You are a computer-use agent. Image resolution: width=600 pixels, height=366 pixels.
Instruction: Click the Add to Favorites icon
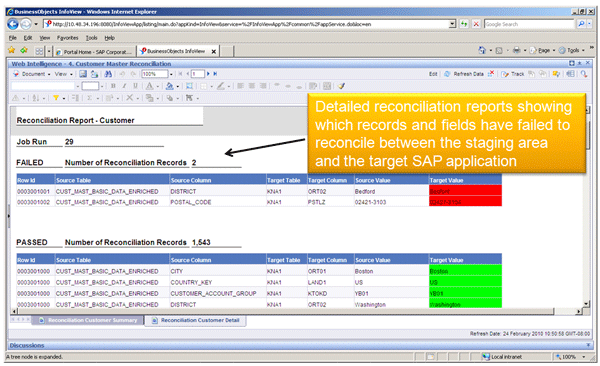click(x=24, y=50)
